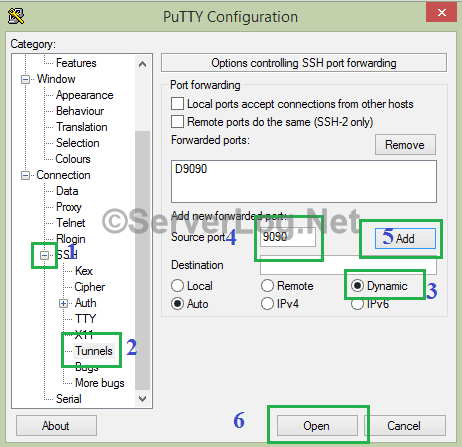Open the Features category
The width and height of the screenshot is (462, 447).
pyautogui.click(x=76, y=63)
